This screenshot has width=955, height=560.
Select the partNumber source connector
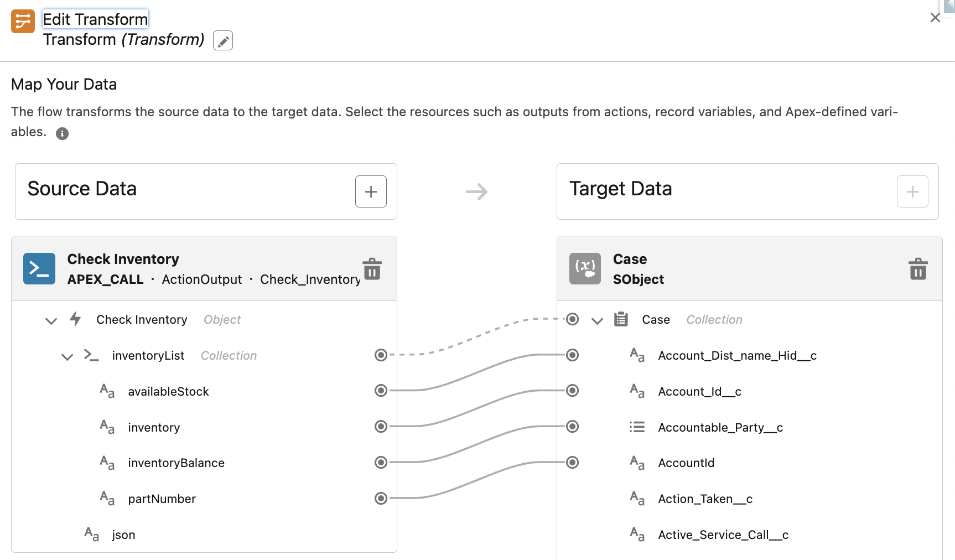(x=381, y=499)
